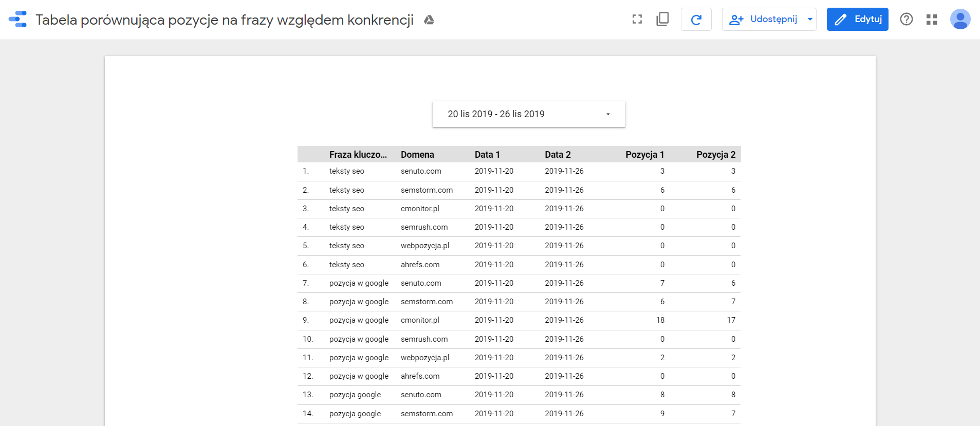Image resolution: width=980 pixels, height=426 pixels.
Task: Enter fullscreen presentation mode
Action: (x=637, y=20)
